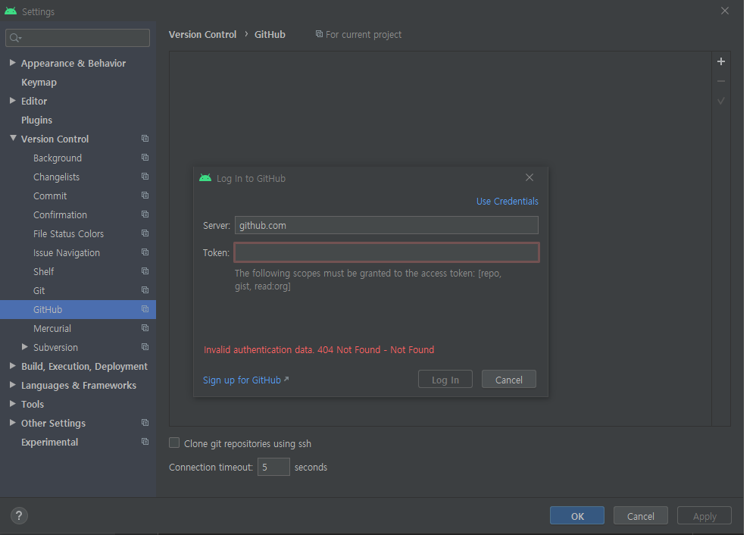Expand the Subversion node
756x535 pixels.
pyautogui.click(x=25, y=346)
